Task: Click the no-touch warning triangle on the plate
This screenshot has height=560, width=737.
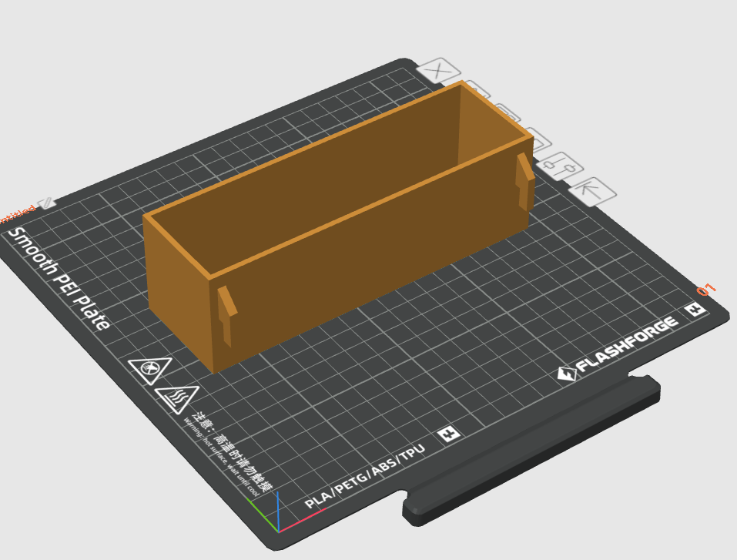Action: click(150, 370)
